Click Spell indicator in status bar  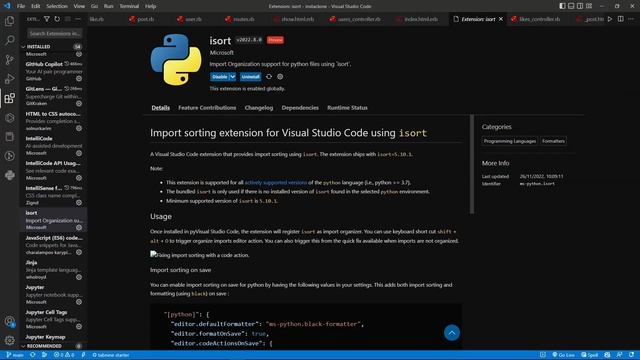click(590, 355)
